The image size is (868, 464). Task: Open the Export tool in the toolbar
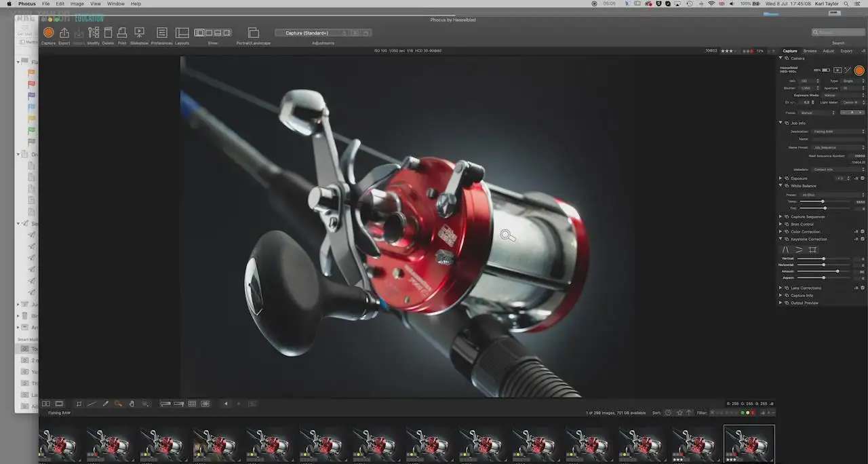point(64,33)
